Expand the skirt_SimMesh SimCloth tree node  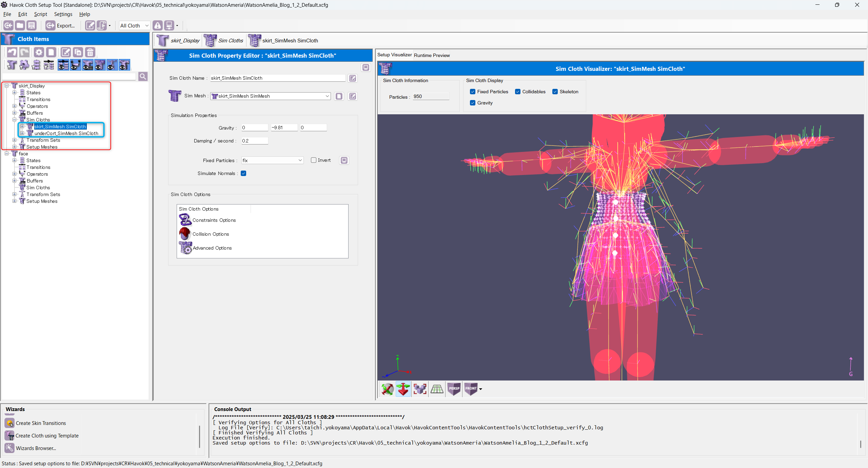pos(22,126)
